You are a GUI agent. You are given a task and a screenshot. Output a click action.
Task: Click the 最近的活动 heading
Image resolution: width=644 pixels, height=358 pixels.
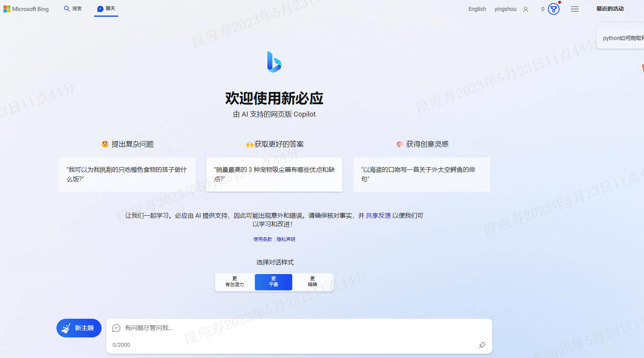click(610, 9)
